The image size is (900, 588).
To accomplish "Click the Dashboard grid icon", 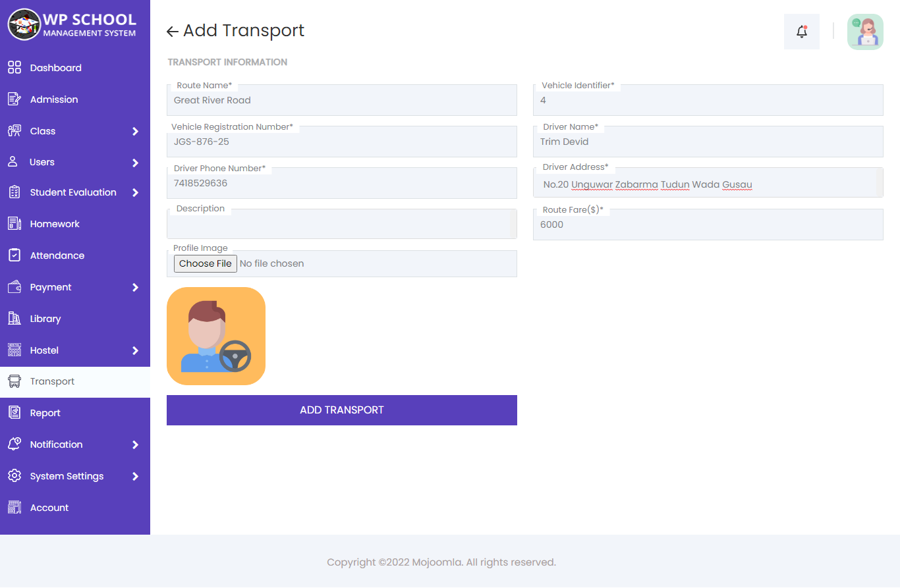I will [x=14, y=68].
